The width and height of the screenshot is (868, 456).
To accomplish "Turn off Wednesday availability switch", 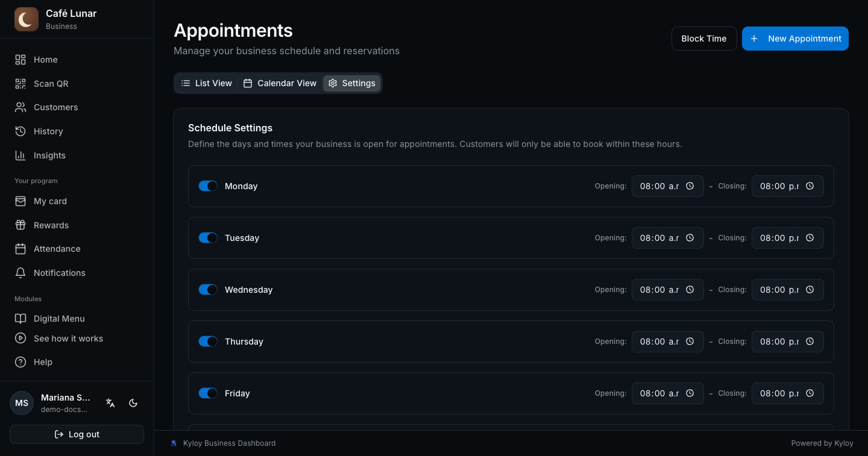I will pyautogui.click(x=208, y=290).
